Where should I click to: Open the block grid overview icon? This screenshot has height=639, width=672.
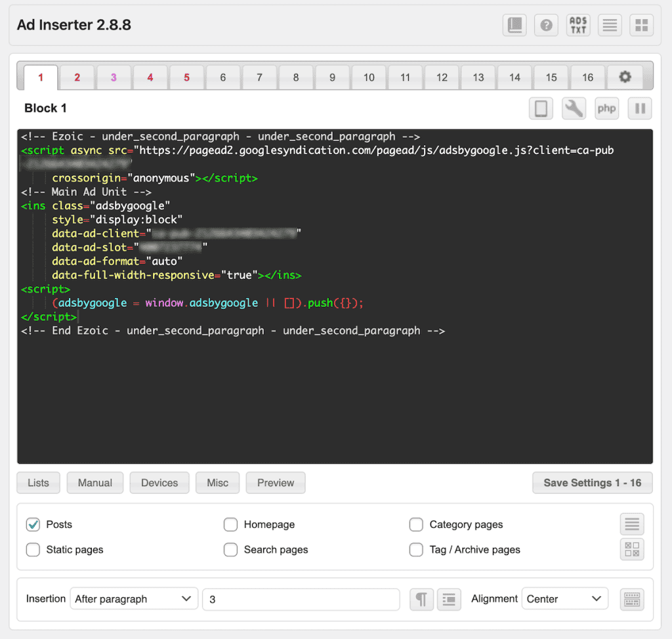[641, 25]
